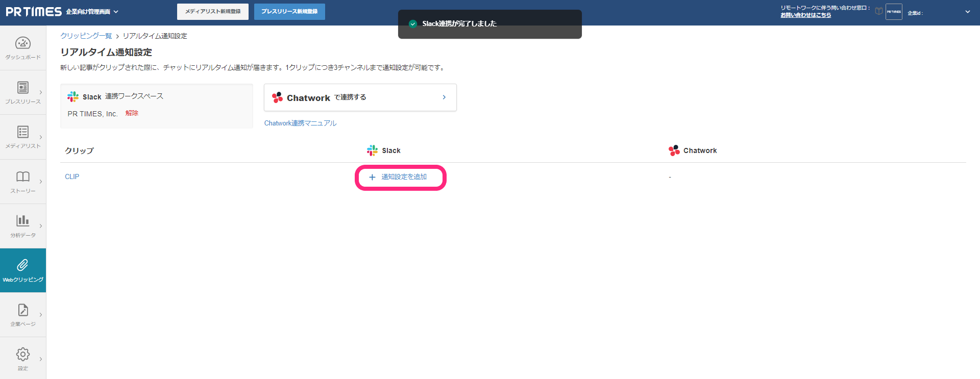Open the 企業ページ sidebar icon
The image size is (980, 379).
point(23,310)
